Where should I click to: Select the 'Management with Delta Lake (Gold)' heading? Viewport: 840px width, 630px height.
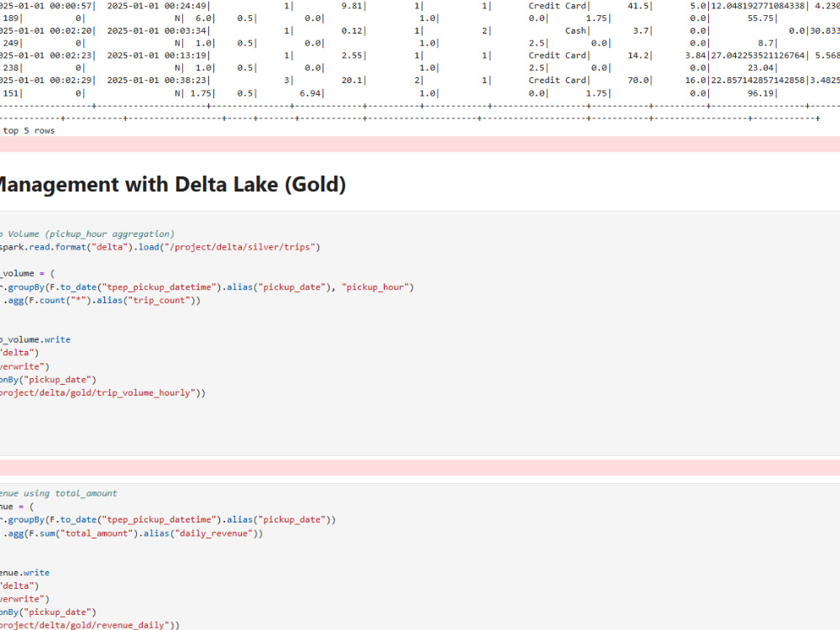[171, 184]
